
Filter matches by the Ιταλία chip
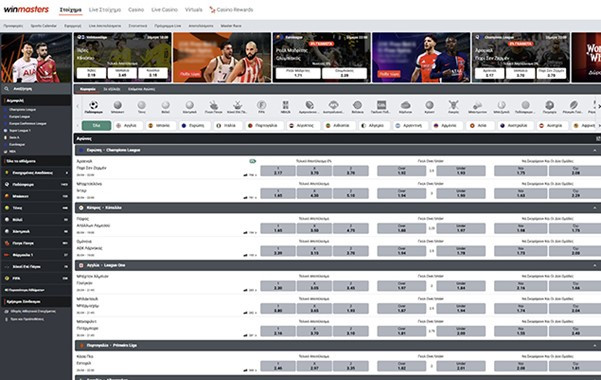click(x=226, y=125)
